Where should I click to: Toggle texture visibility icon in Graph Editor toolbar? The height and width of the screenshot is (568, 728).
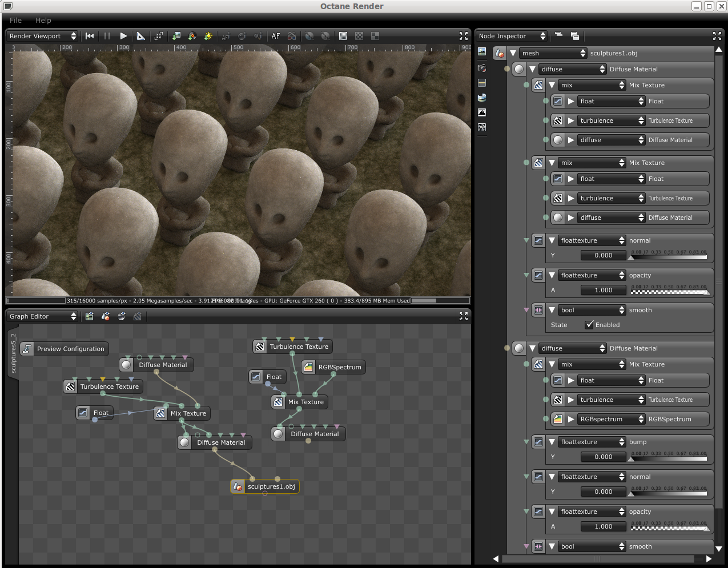[x=138, y=316]
